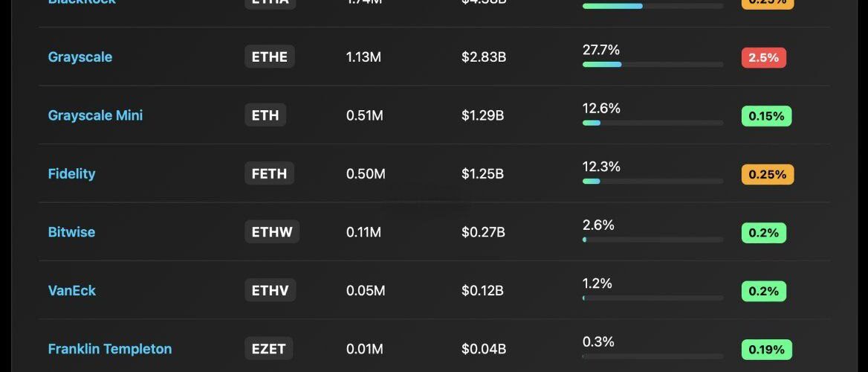Select the VanEck issuer link
868x372 pixels.
pos(72,290)
